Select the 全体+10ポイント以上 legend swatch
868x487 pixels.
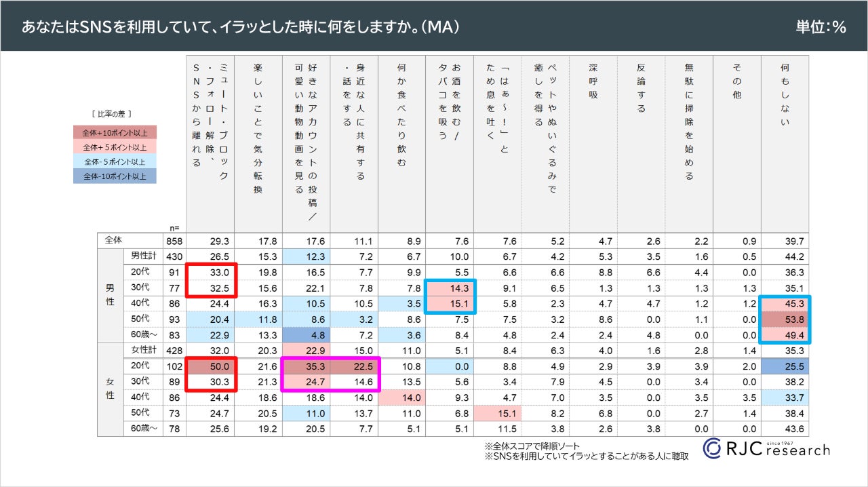(115, 132)
